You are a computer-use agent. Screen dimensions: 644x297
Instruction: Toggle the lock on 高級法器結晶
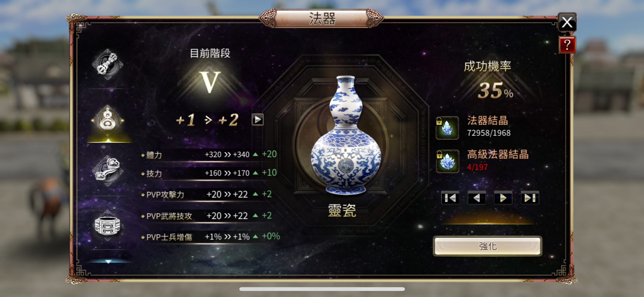click(439, 154)
